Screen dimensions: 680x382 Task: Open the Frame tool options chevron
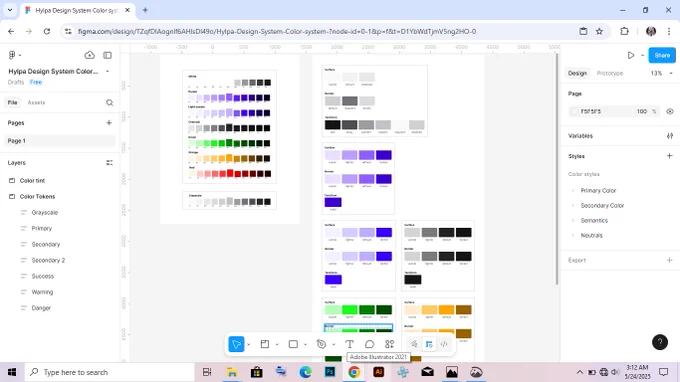pyautogui.click(x=277, y=344)
